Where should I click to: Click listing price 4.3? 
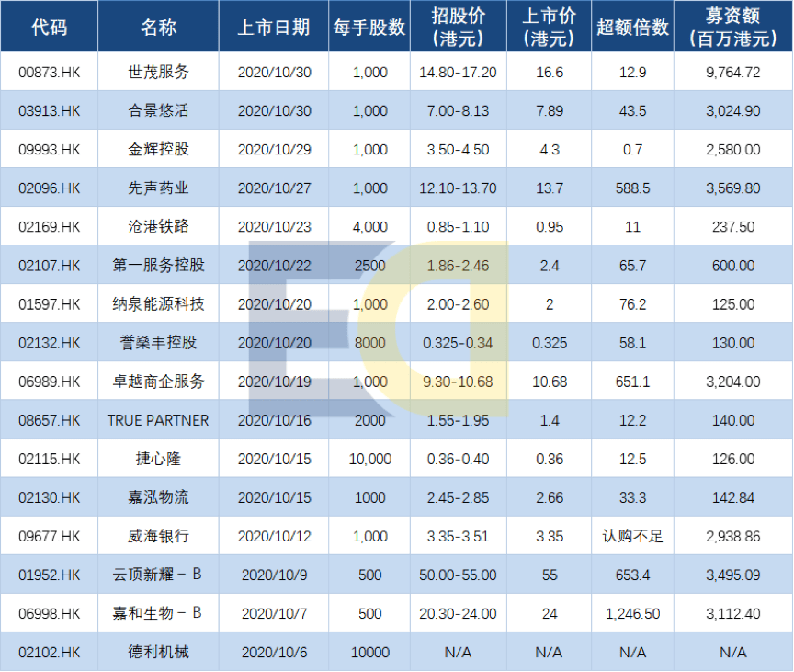(x=550, y=150)
